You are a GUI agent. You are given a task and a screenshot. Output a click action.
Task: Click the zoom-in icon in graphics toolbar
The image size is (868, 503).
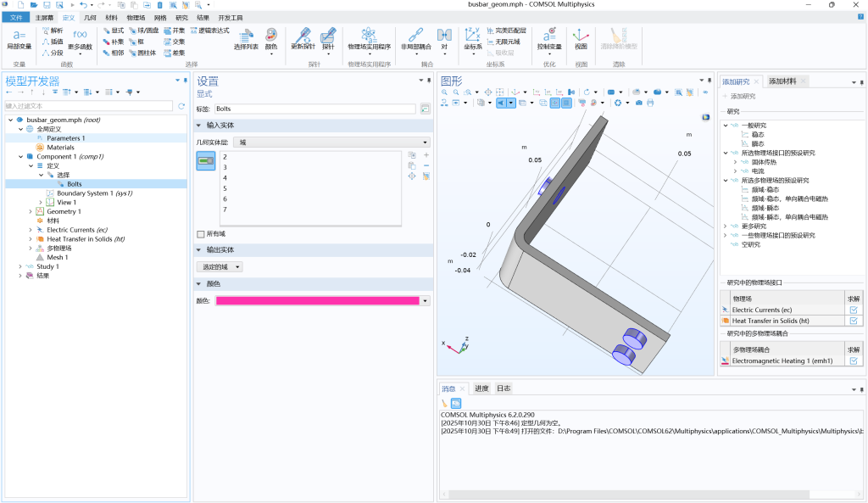(445, 92)
